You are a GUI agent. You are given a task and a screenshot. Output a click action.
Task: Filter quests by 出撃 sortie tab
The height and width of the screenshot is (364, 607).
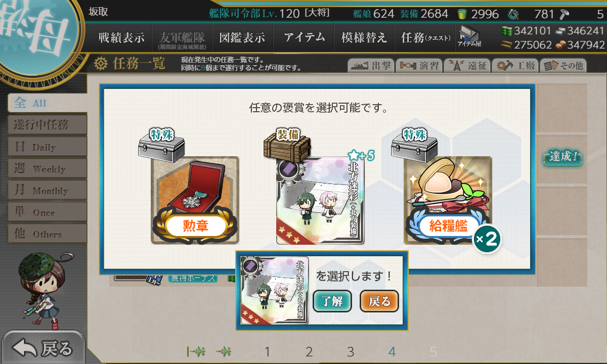[370, 66]
